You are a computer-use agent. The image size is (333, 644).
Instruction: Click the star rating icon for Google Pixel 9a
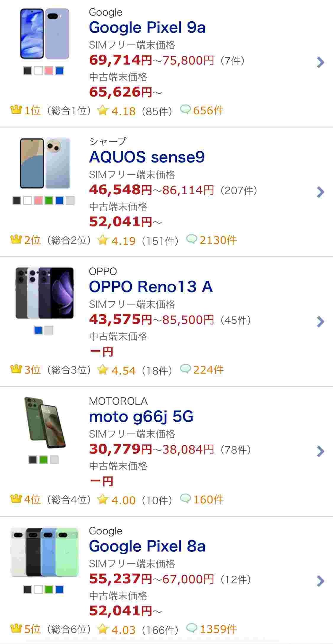point(102,110)
